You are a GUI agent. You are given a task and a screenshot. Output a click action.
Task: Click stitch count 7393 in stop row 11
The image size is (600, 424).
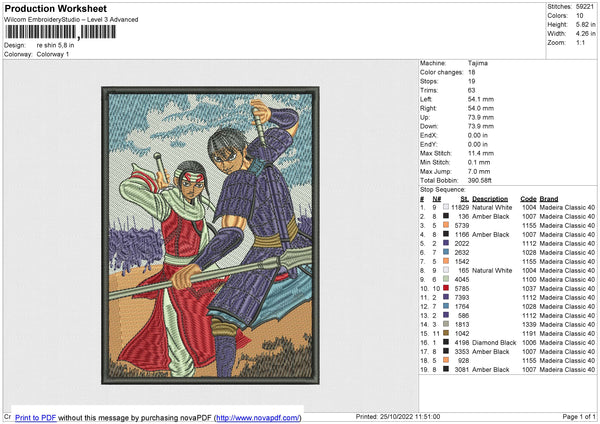(x=462, y=297)
